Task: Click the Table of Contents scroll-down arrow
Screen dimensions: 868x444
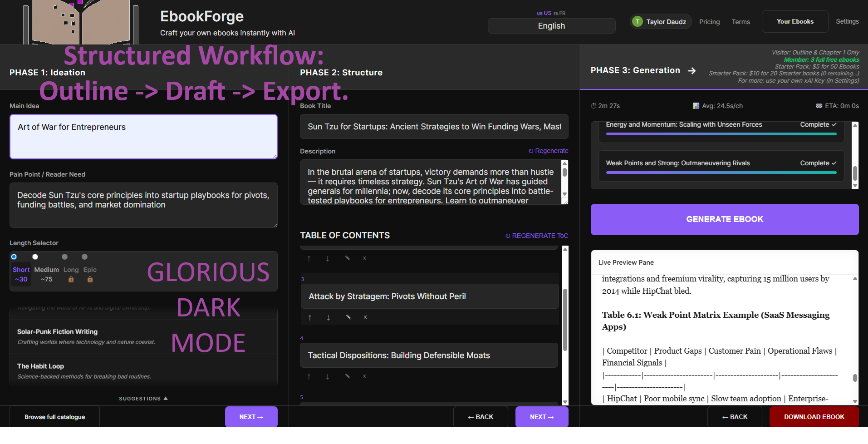Action: click(x=565, y=402)
